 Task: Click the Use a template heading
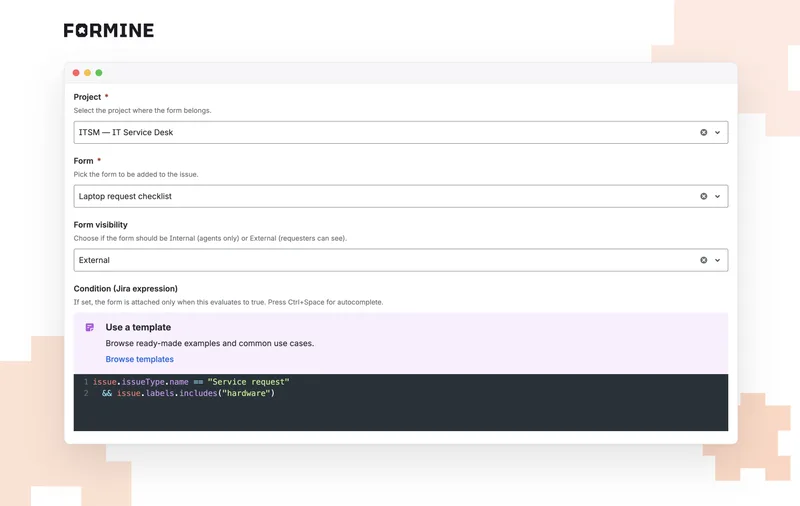138,327
